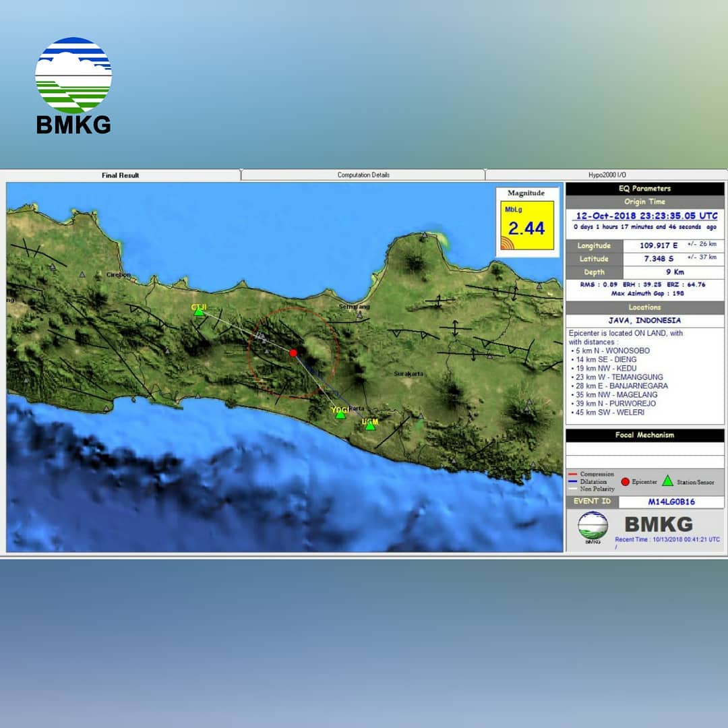Click the Recent Time 10/13/2018 text
The width and height of the screenshot is (728, 728).
tap(667, 539)
